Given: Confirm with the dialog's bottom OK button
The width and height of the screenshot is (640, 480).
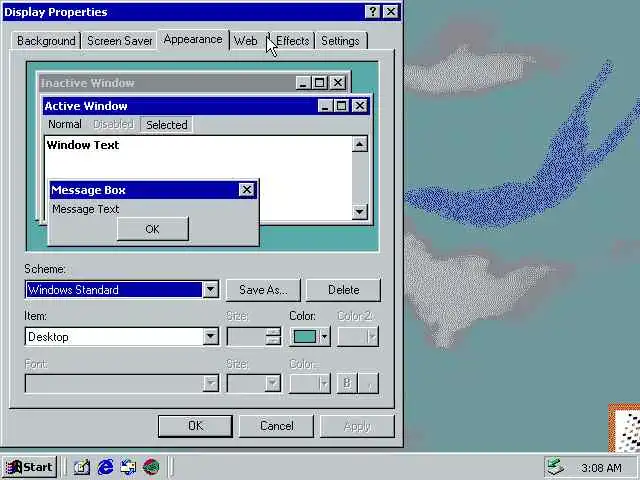Looking at the screenshot, I should (195, 426).
